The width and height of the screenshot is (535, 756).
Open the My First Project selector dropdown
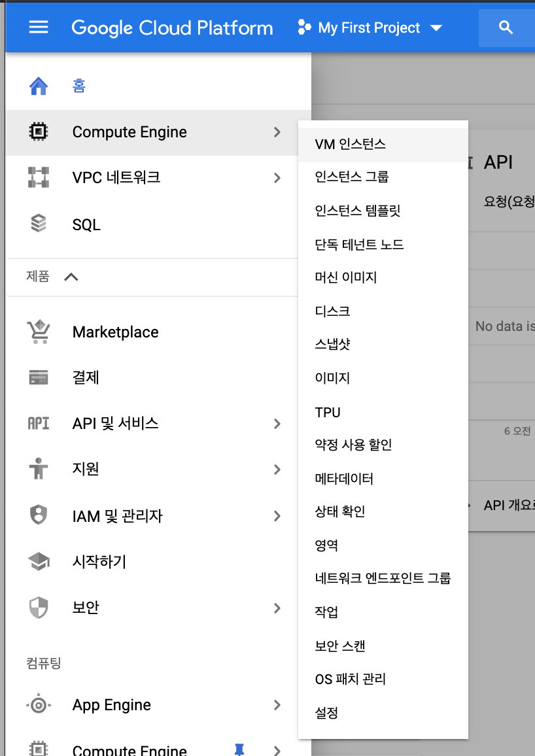tap(370, 27)
